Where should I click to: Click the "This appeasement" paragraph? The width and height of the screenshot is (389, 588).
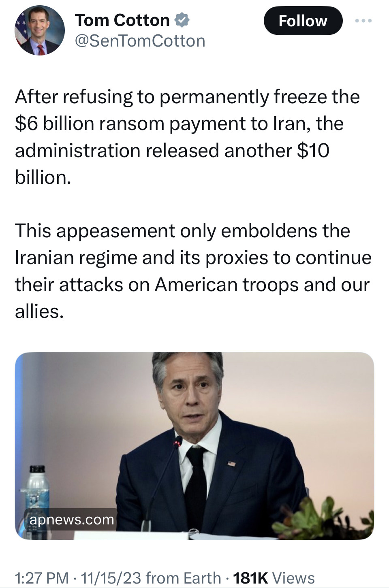193,271
